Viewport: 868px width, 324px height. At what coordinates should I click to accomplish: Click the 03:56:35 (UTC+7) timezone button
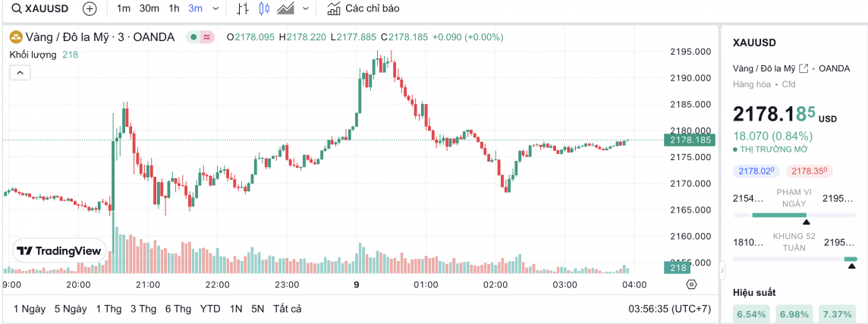pyautogui.click(x=668, y=309)
